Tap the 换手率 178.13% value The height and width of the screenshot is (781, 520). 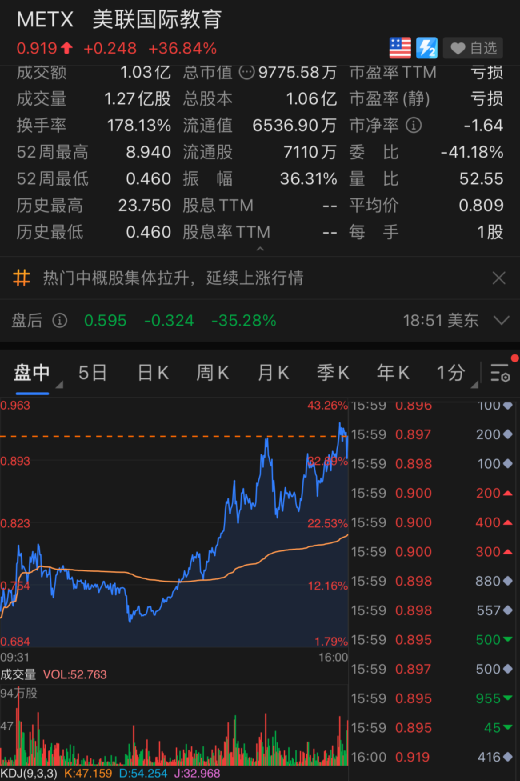pos(139,125)
